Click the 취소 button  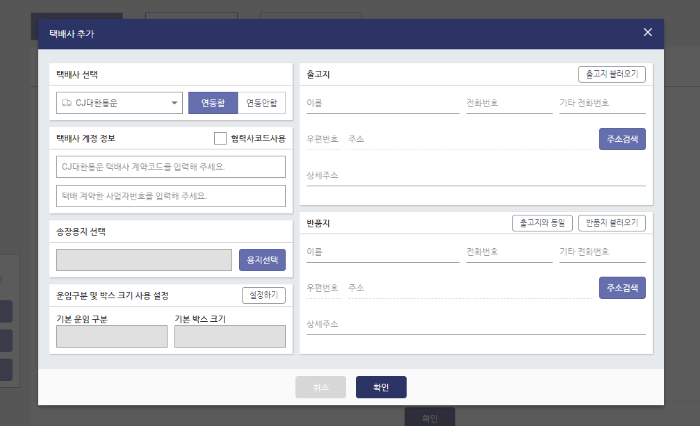pos(320,387)
